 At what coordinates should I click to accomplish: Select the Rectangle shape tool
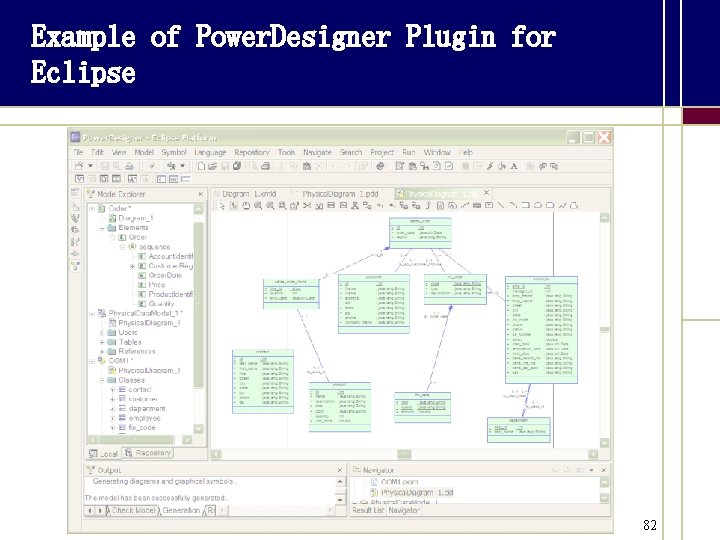pyautogui.click(x=525, y=205)
